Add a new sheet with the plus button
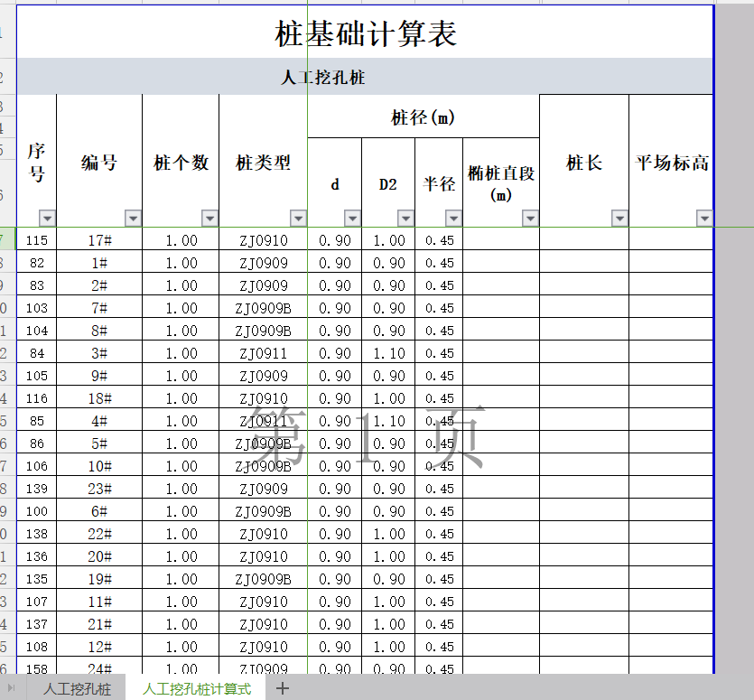The width and height of the screenshot is (754, 700). [283, 689]
